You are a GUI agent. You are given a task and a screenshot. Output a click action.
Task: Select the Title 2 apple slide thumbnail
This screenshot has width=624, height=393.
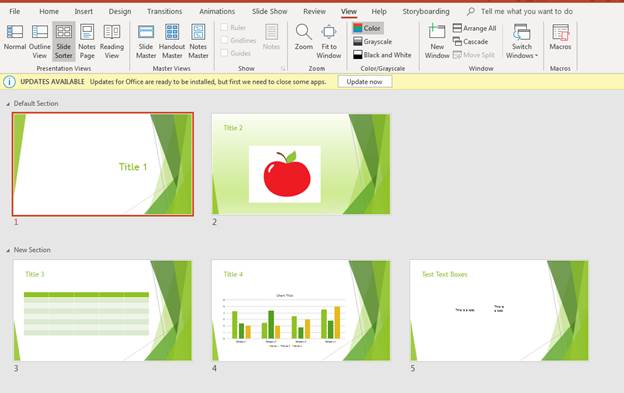pyautogui.click(x=301, y=164)
